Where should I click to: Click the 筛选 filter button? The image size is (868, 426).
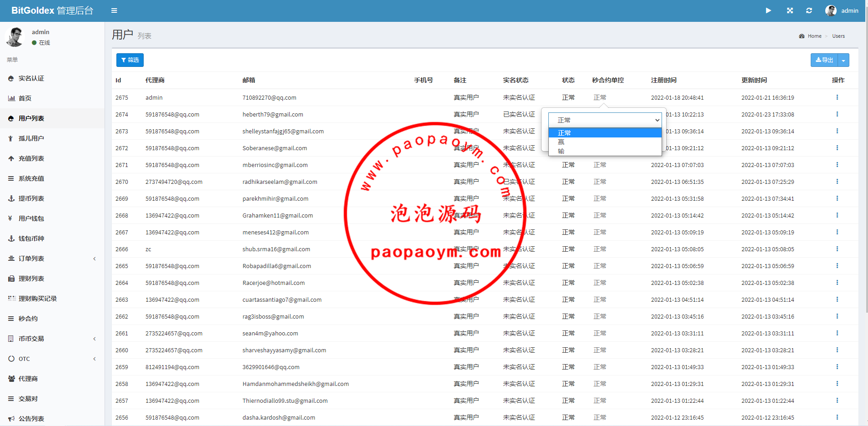[130, 60]
